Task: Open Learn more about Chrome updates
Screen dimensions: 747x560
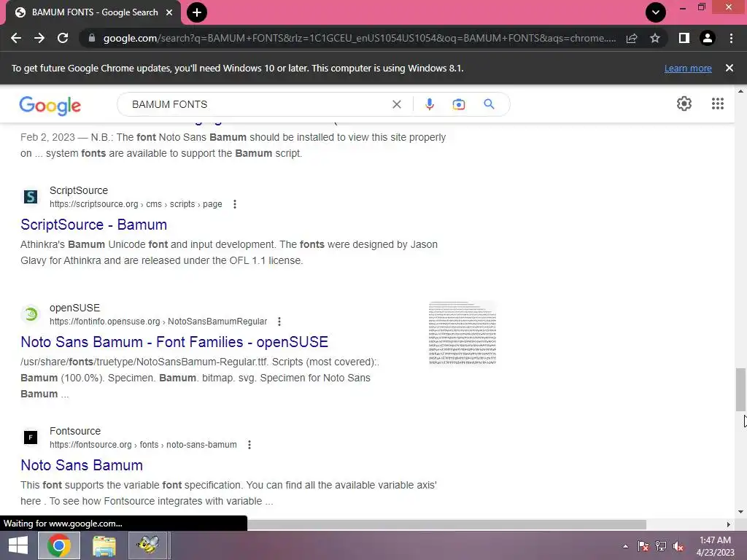Action: pyautogui.click(x=688, y=69)
